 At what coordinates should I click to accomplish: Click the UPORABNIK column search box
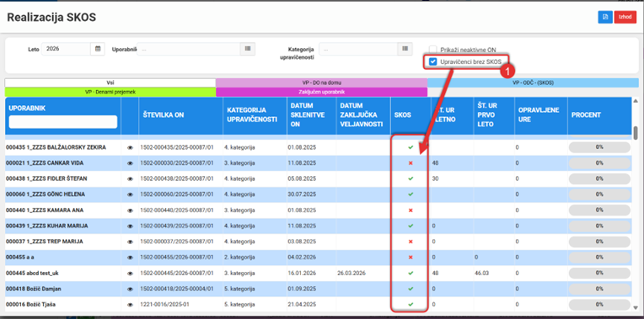[63, 122]
